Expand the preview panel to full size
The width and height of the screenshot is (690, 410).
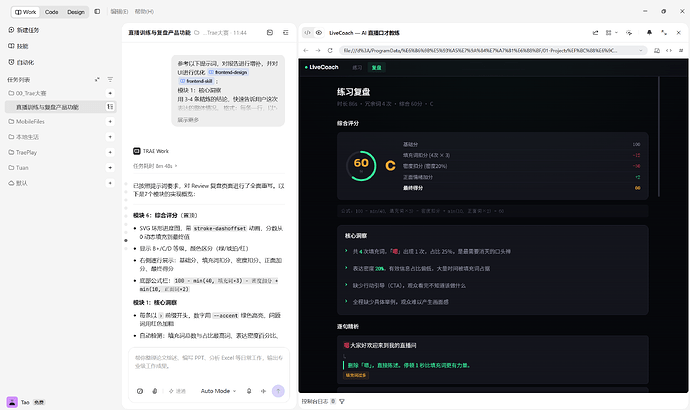click(x=664, y=33)
